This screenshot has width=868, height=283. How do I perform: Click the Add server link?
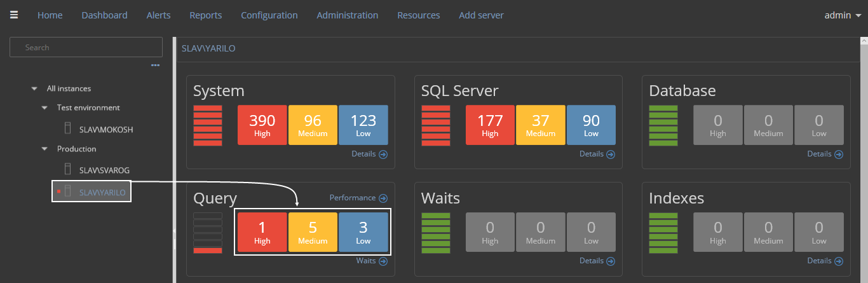pyautogui.click(x=481, y=15)
